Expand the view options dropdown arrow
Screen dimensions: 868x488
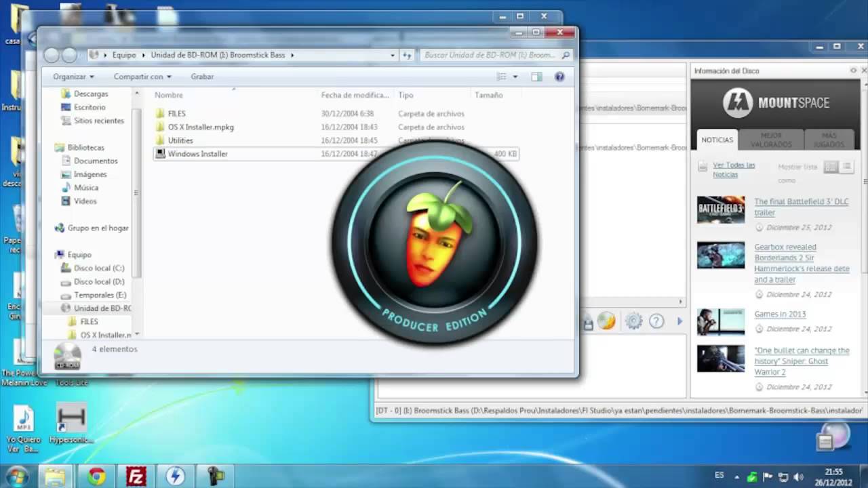coord(515,77)
